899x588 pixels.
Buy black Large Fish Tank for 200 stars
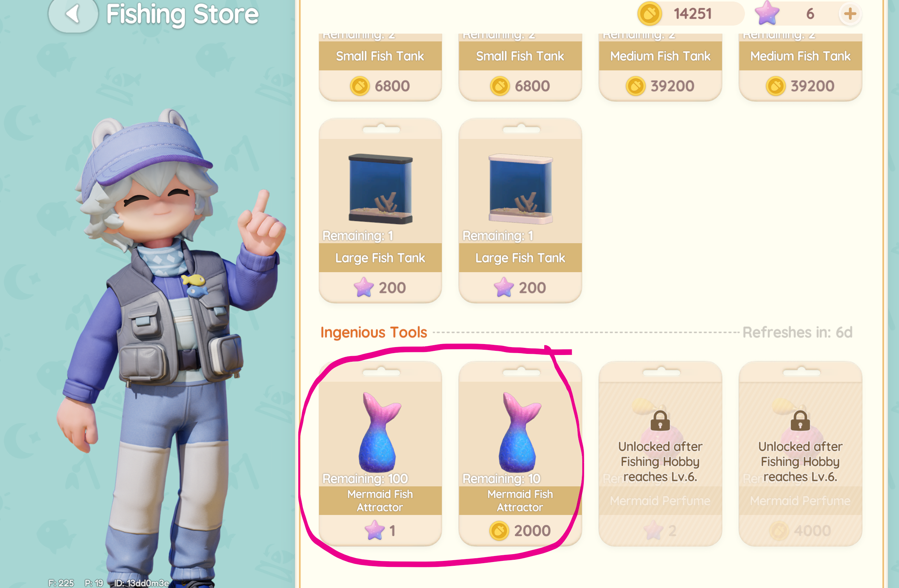point(380,287)
